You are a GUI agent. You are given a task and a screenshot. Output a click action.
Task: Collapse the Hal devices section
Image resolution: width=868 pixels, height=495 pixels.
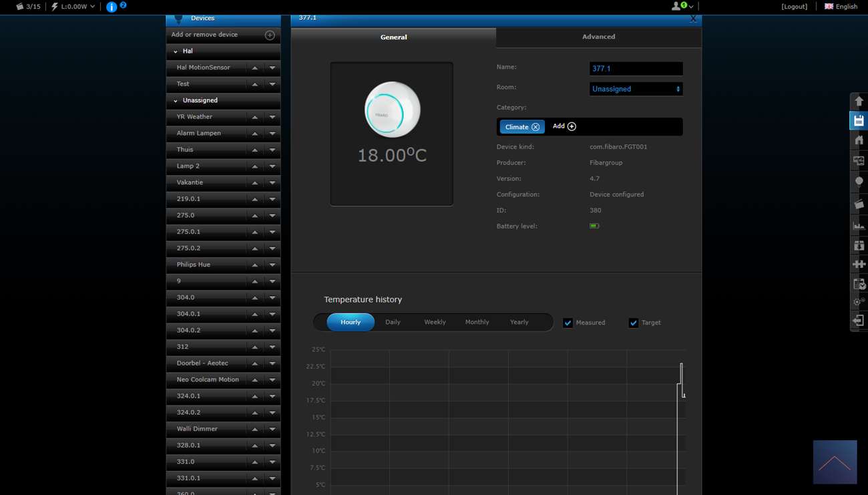[x=176, y=51]
